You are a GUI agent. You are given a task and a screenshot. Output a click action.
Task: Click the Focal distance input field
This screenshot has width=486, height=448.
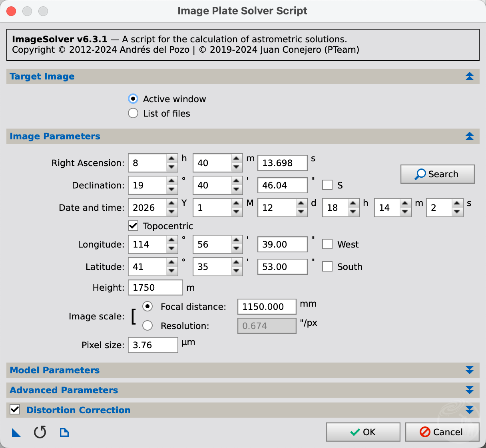click(267, 307)
